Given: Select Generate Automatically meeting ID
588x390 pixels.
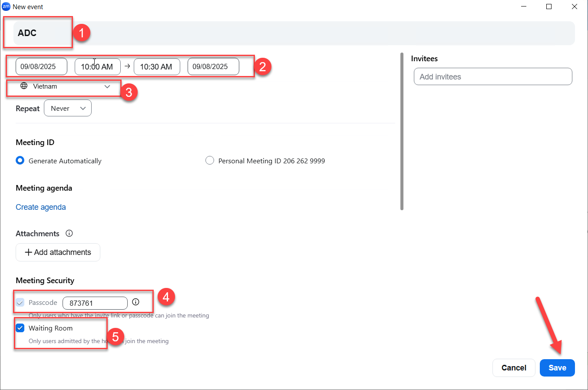Looking at the screenshot, I should pos(20,160).
